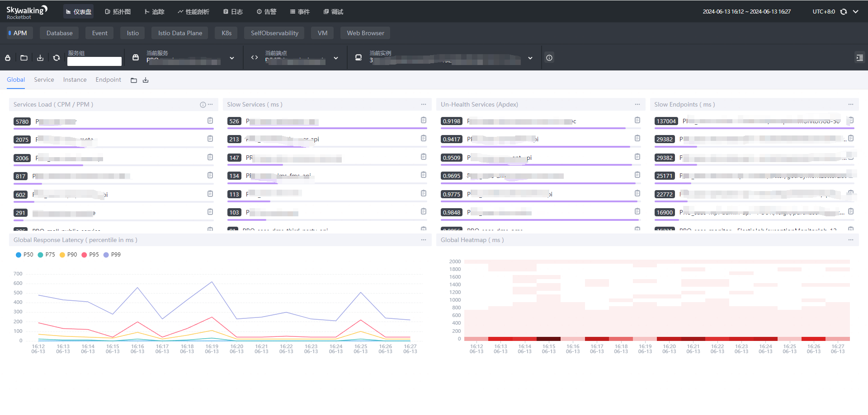Click the info circle icon after instance selector
Screen dimensions: 868x415
tap(549, 58)
